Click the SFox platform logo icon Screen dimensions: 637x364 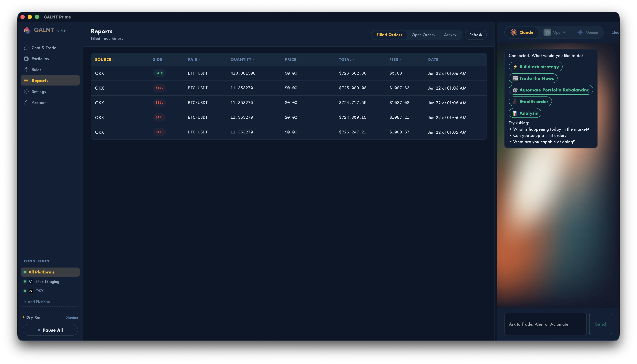[x=31, y=281]
